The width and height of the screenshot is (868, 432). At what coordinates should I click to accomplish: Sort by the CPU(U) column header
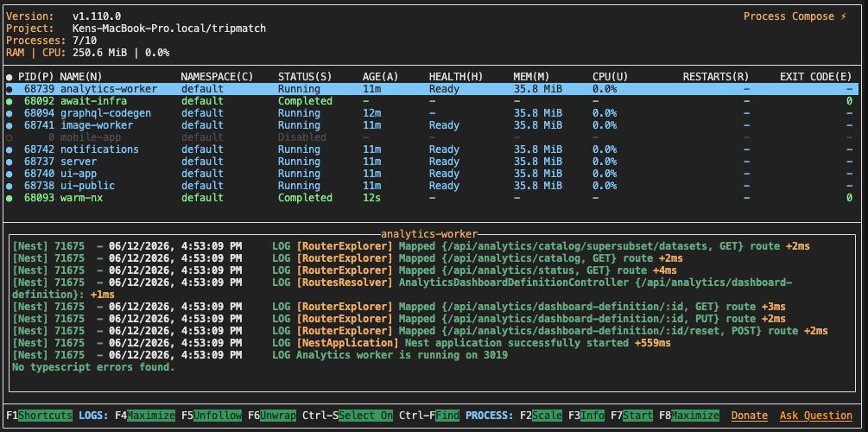(x=610, y=77)
